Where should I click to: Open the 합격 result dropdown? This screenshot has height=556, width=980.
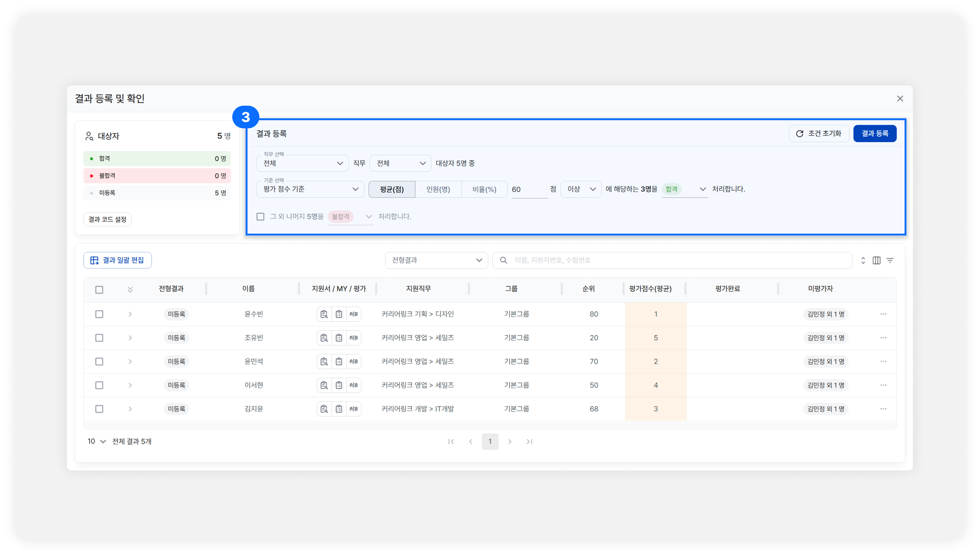685,189
